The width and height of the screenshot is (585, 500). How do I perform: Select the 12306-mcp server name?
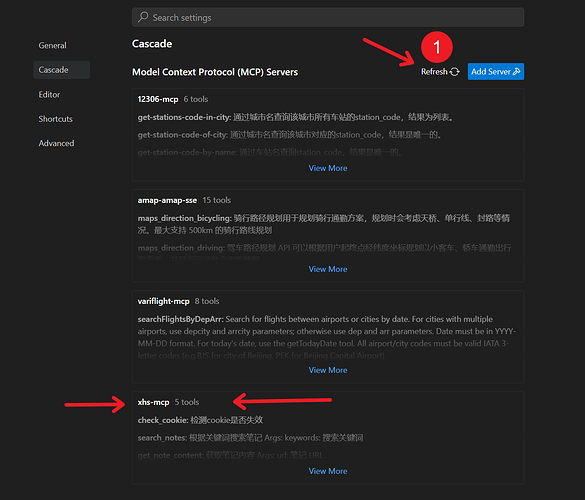(x=158, y=99)
